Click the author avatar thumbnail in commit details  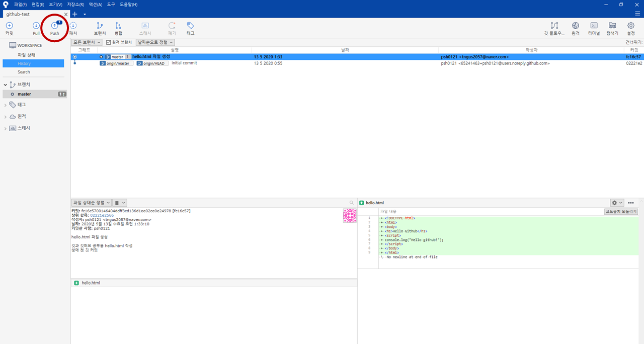pyautogui.click(x=350, y=216)
